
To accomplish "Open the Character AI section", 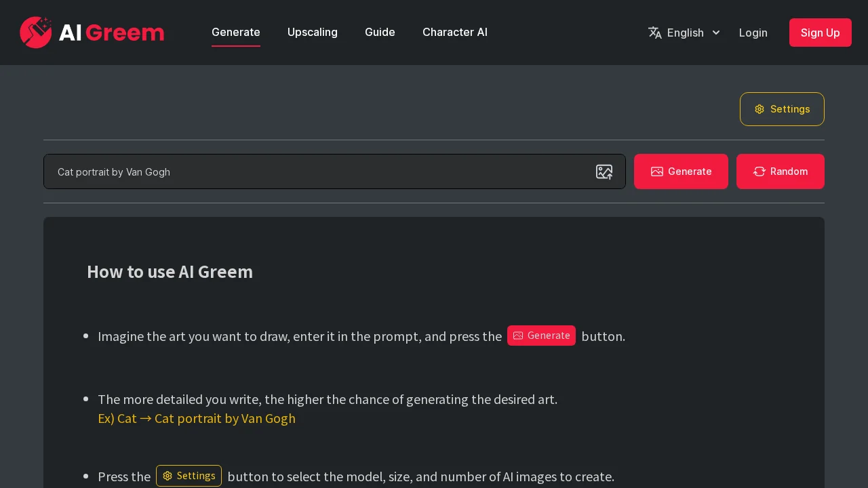I will (x=455, y=32).
